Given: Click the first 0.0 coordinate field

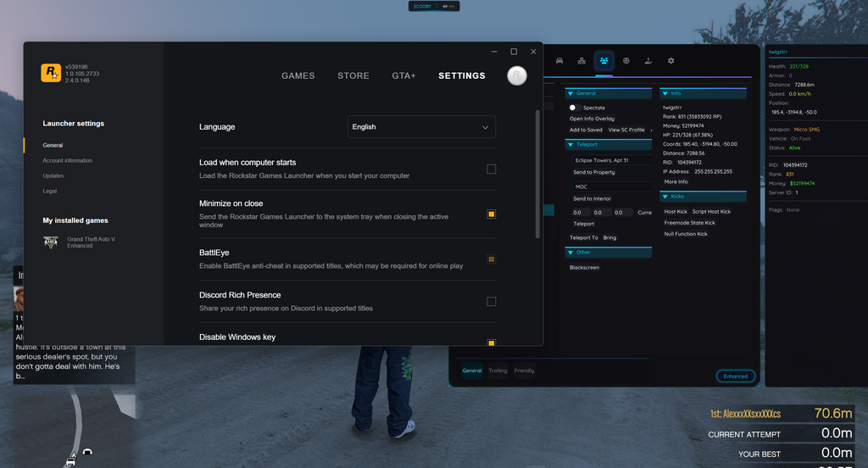Looking at the screenshot, I should click(580, 212).
